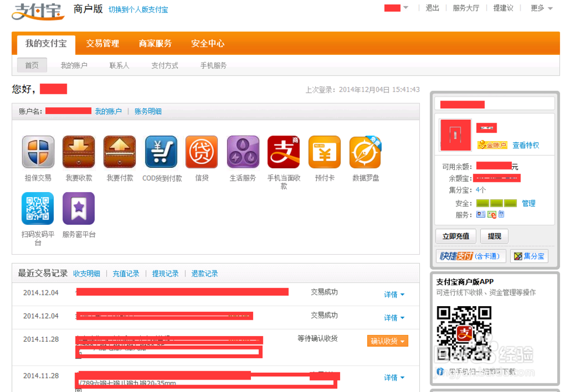Select the 扫码发码平台 QR icon
Screen dimensions: 565x392
click(x=37, y=208)
